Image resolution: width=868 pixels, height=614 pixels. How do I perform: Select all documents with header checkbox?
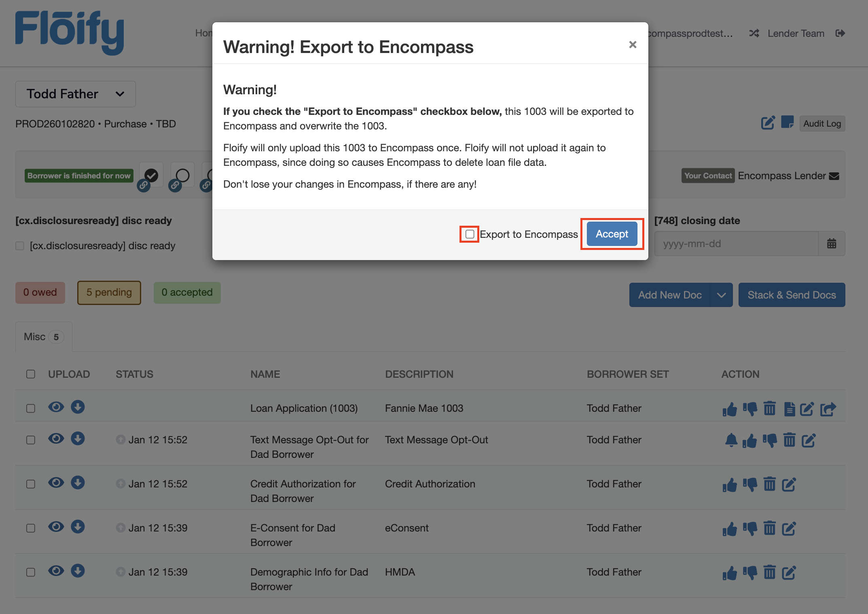30,374
